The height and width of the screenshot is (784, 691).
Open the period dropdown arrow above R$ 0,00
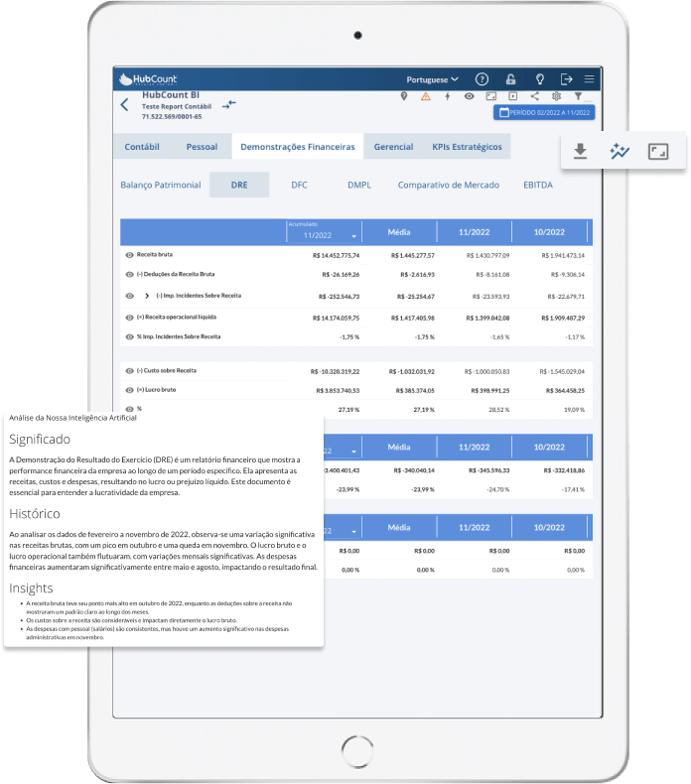(x=353, y=532)
